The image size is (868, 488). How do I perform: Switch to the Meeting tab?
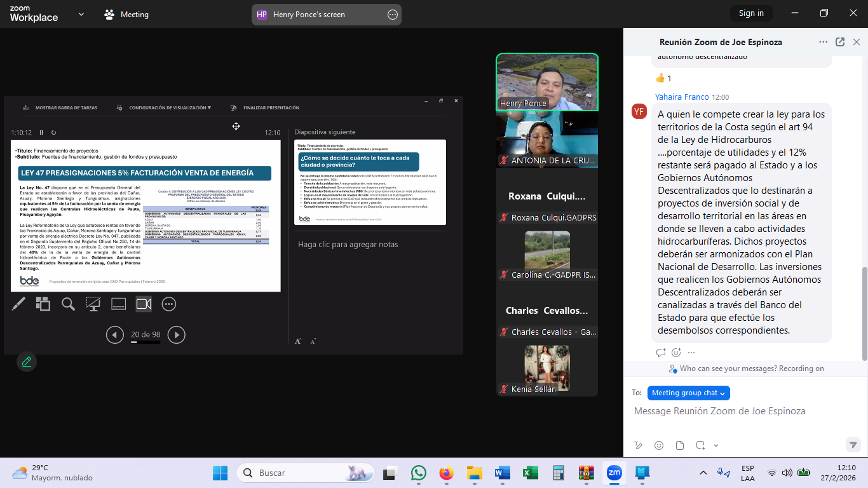[x=126, y=15]
